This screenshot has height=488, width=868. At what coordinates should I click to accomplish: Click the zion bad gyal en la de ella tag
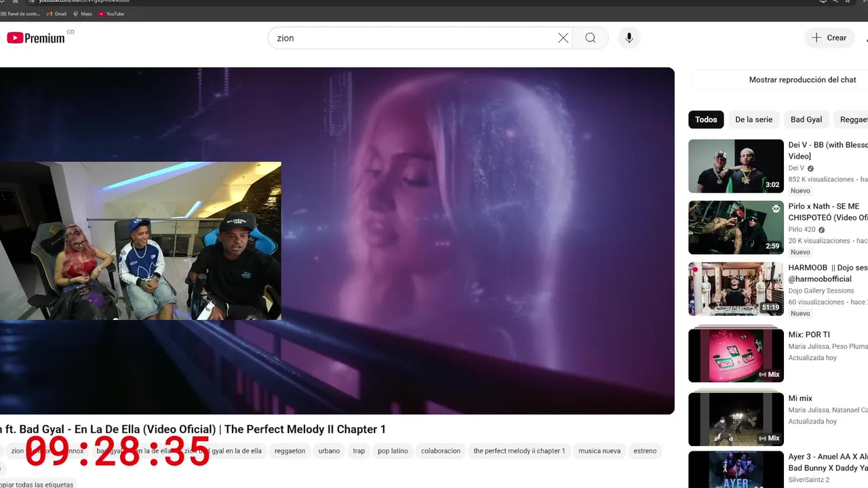(x=222, y=451)
